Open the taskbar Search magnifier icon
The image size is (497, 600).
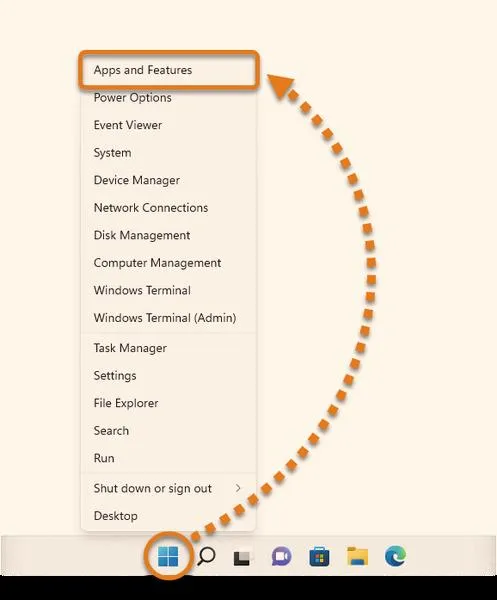(x=206, y=556)
